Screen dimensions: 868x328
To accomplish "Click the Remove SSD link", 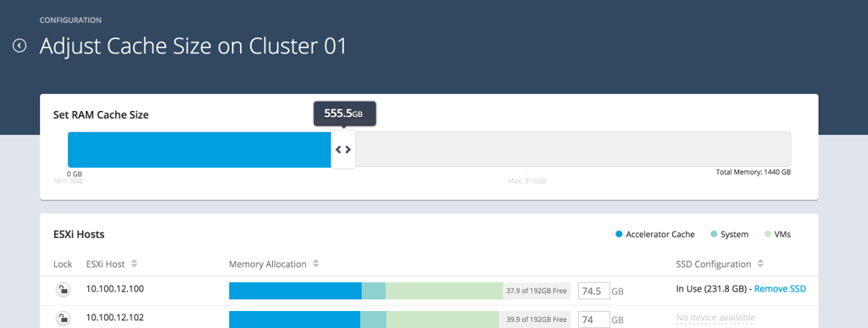I will [x=780, y=289].
